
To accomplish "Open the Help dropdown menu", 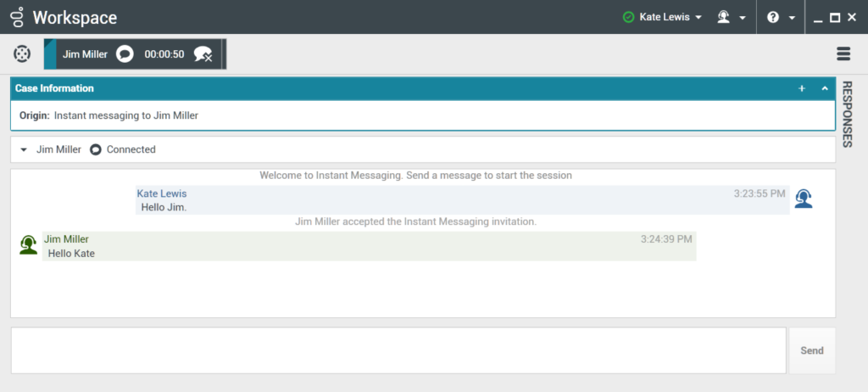I will point(781,17).
